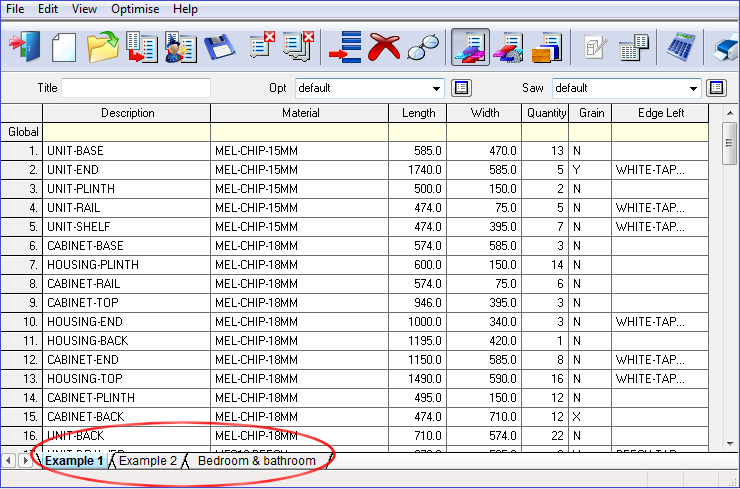Click the single list with red X icon
This screenshot has height=489, width=740.
[x=262, y=45]
